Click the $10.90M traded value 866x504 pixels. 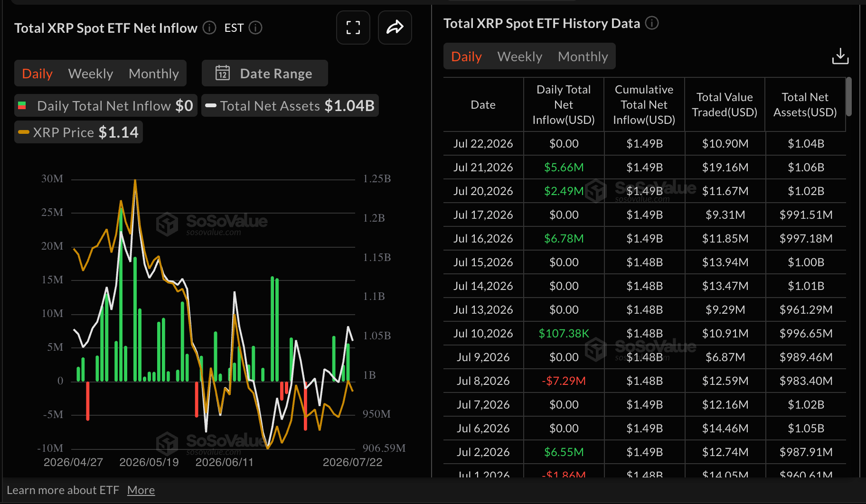click(725, 143)
